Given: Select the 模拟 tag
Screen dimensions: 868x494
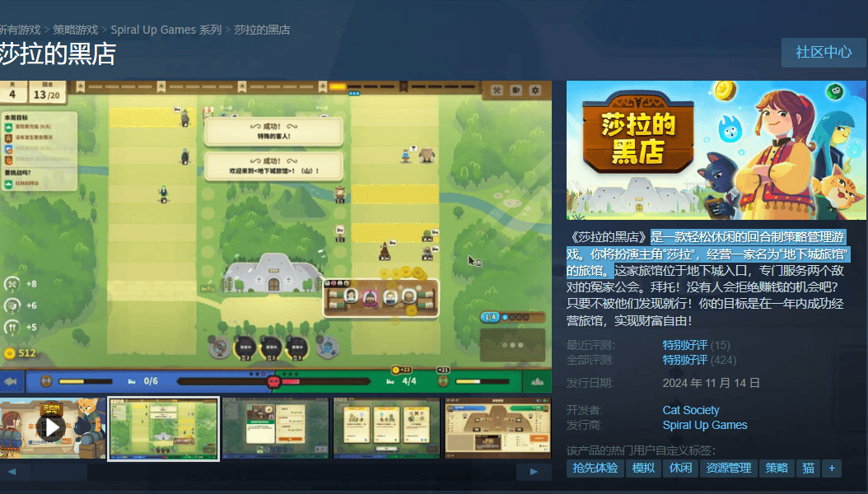Looking at the screenshot, I should tap(643, 468).
